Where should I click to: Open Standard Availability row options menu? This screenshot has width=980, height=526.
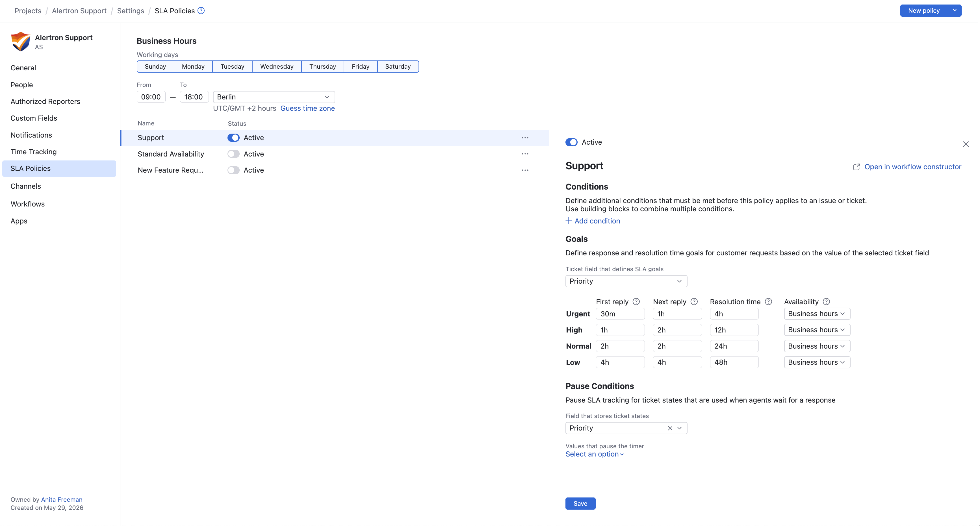click(x=525, y=154)
